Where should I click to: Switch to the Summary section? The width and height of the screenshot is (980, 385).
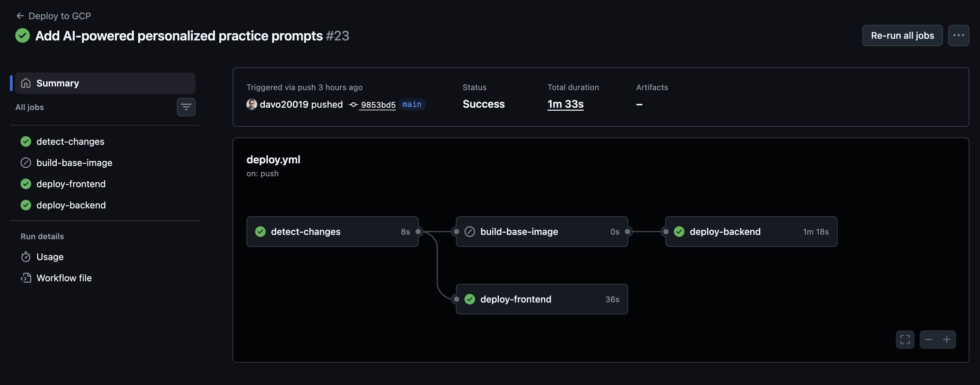tap(58, 83)
